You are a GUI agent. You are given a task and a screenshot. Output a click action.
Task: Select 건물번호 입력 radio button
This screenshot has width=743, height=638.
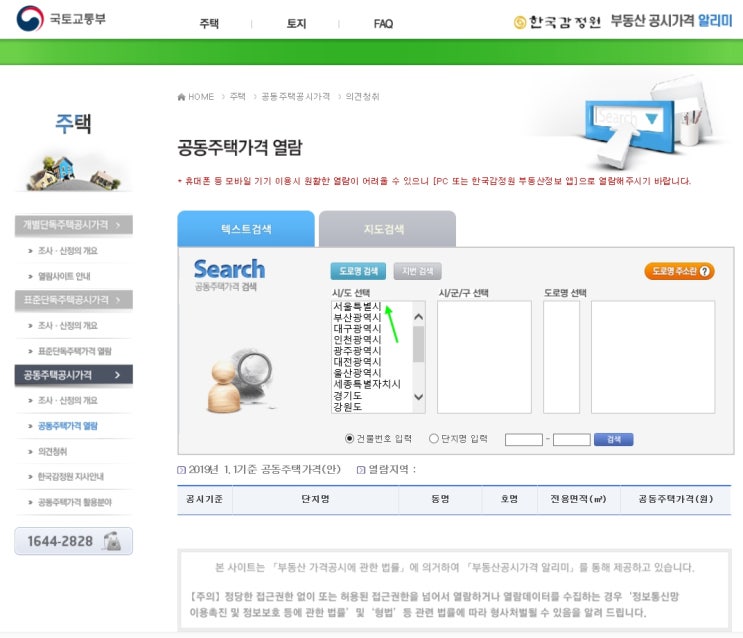point(349,438)
